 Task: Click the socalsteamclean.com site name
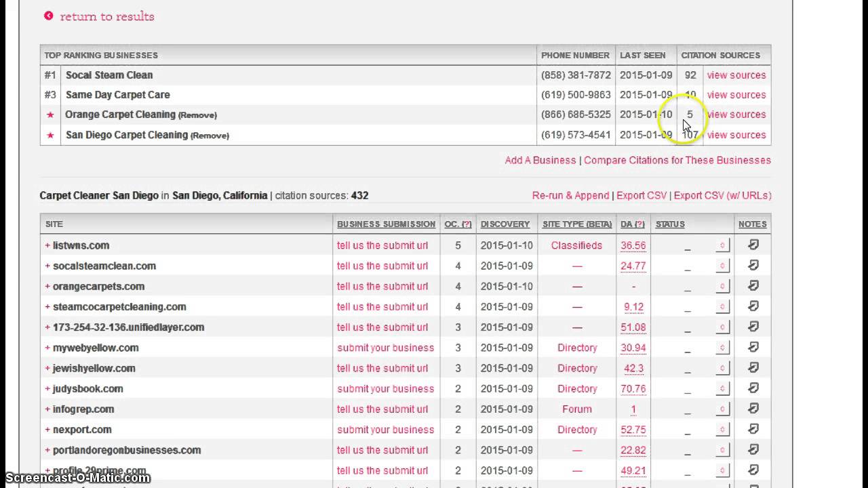(104, 266)
